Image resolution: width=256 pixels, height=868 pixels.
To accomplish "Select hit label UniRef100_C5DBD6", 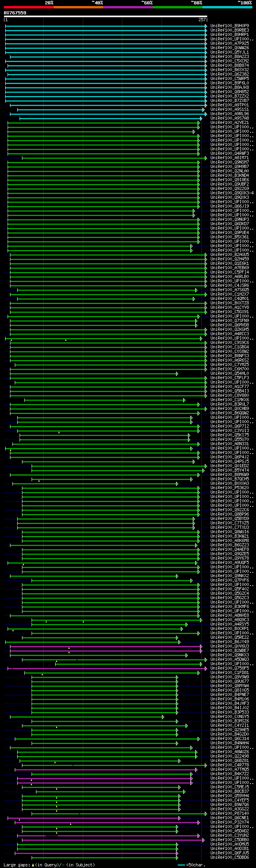I will 230,857.
